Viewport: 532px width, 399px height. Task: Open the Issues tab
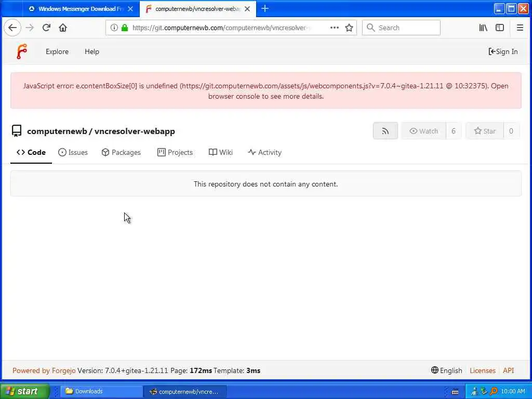[73, 152]
